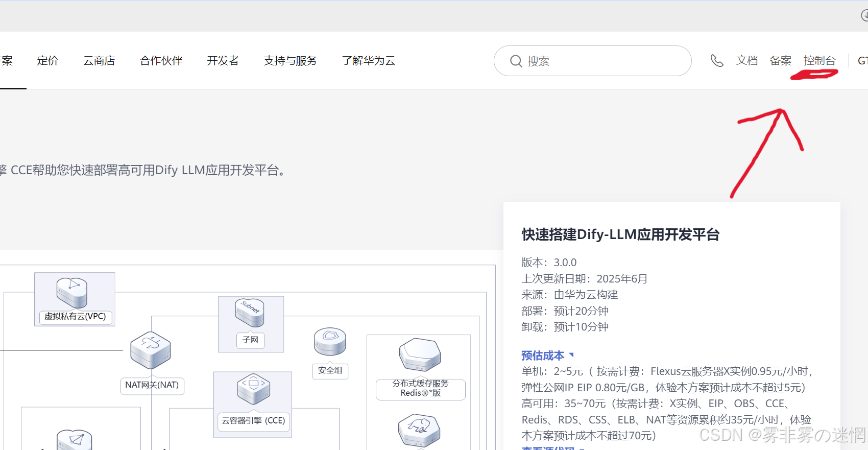Click the 搜索 search input field
This screenshot has width=868, height=450.
(593, 61)
